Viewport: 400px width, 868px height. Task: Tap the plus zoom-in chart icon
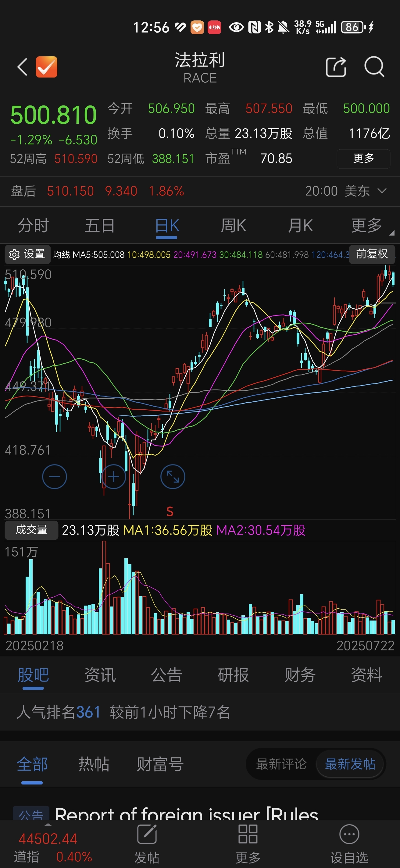tap(113, 476)
